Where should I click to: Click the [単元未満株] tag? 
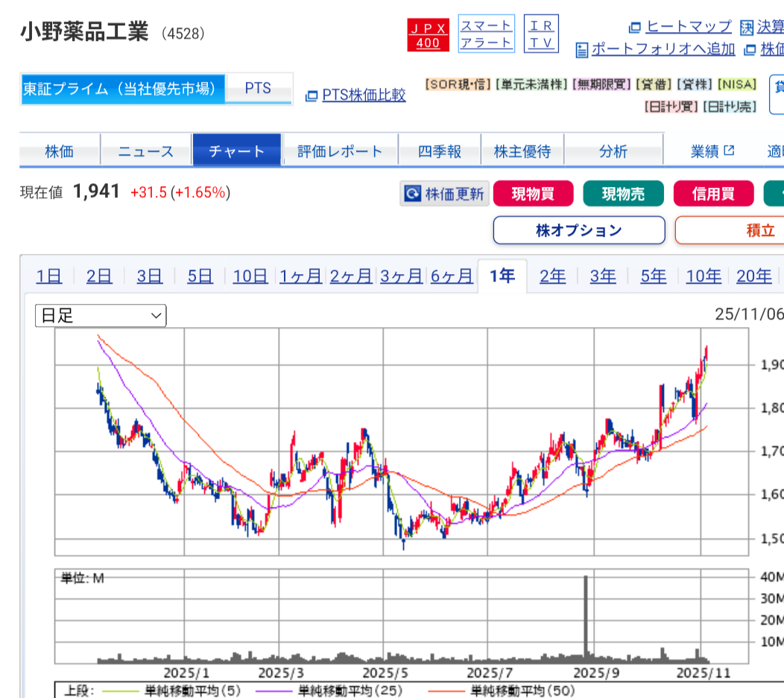click(x=532, y=84)
